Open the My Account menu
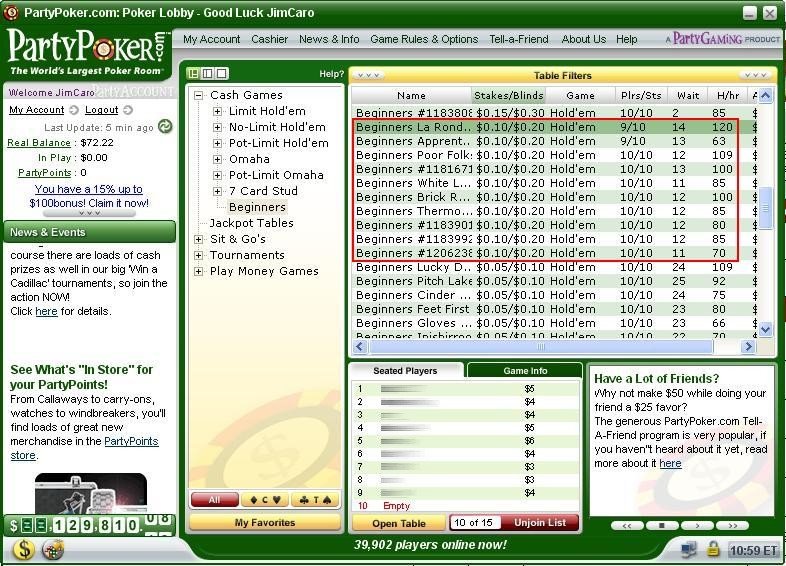Image resolution: width=786 pixels, height=566 pixels. (x=212, y=39)
